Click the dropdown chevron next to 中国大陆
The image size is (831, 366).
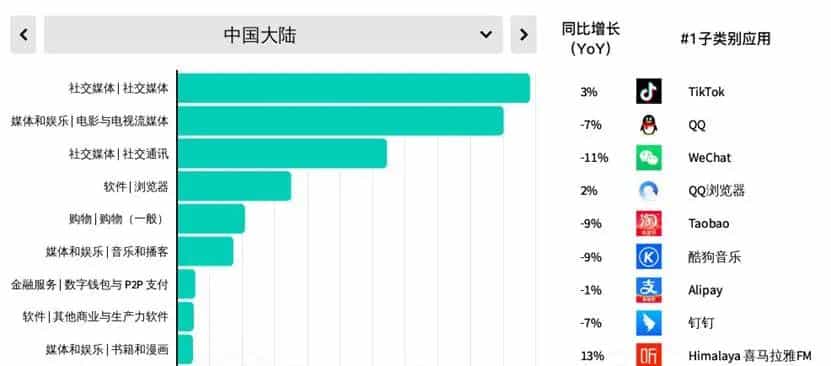(x=485, y=34)
